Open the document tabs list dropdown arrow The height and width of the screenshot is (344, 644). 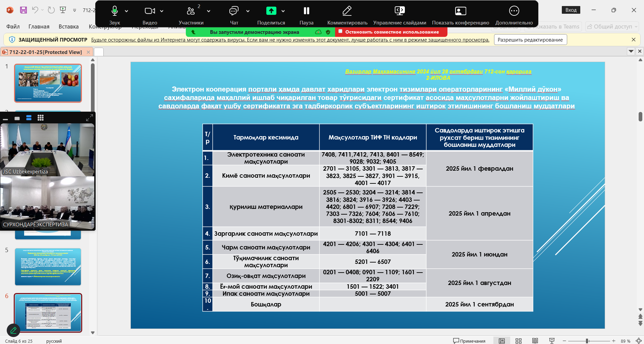pyautogui.click(x=631, y=51)
